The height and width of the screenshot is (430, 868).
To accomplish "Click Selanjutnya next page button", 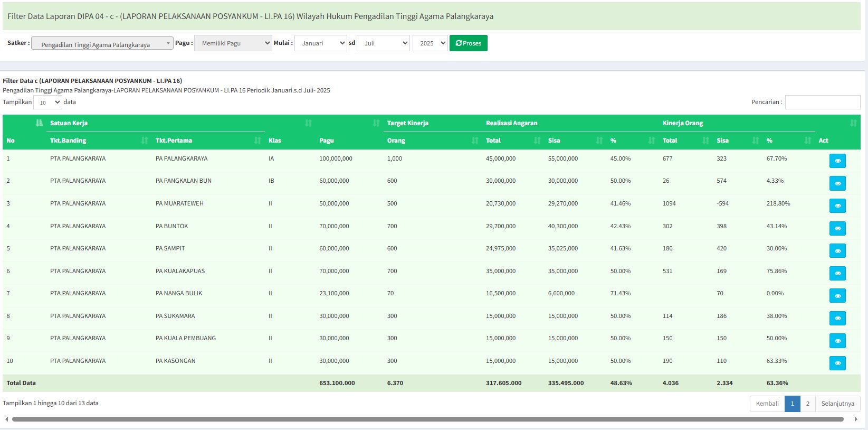I will (837, 404).
